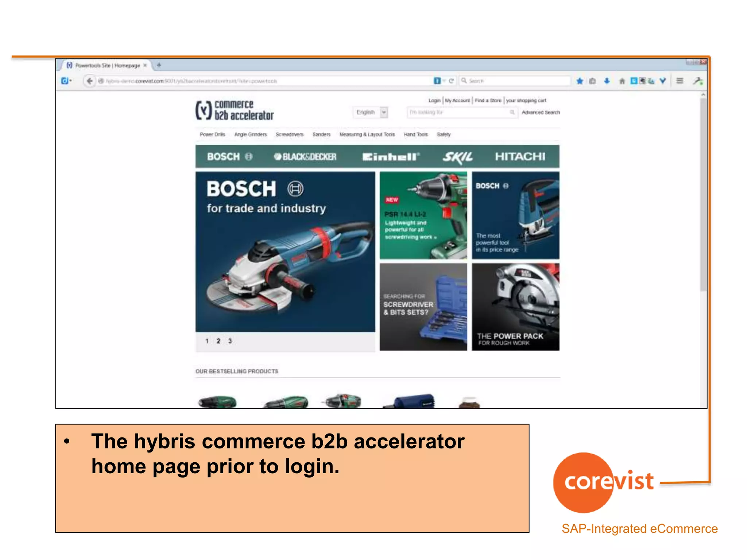
Task: Click the Hitachi brand logo
Action: click(x=520, y=157)
